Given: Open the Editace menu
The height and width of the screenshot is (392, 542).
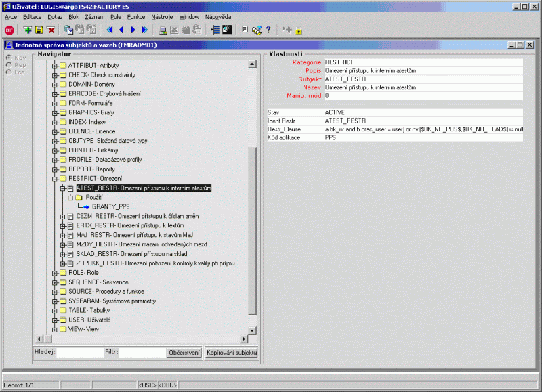Looking at the screenshot, I should coord(32,17).
